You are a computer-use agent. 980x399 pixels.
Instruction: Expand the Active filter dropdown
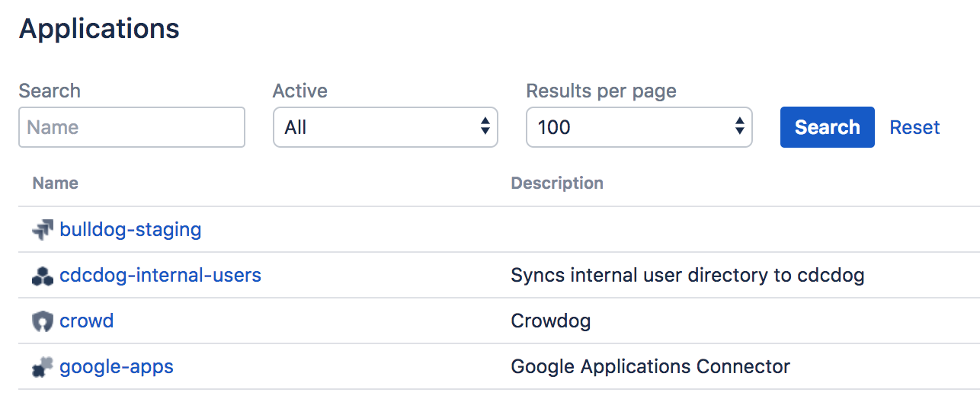pyautogui.click(x=385, y=127)
